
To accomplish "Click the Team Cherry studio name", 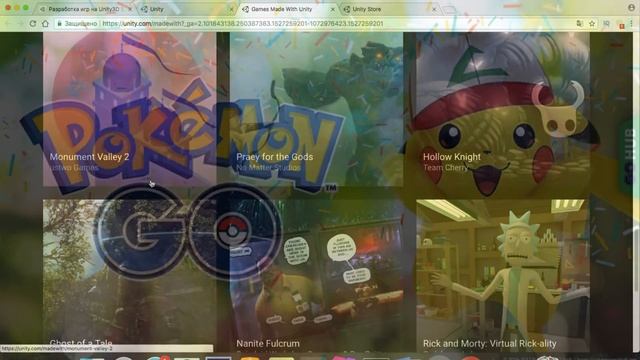I will click(x=445, y=167).
